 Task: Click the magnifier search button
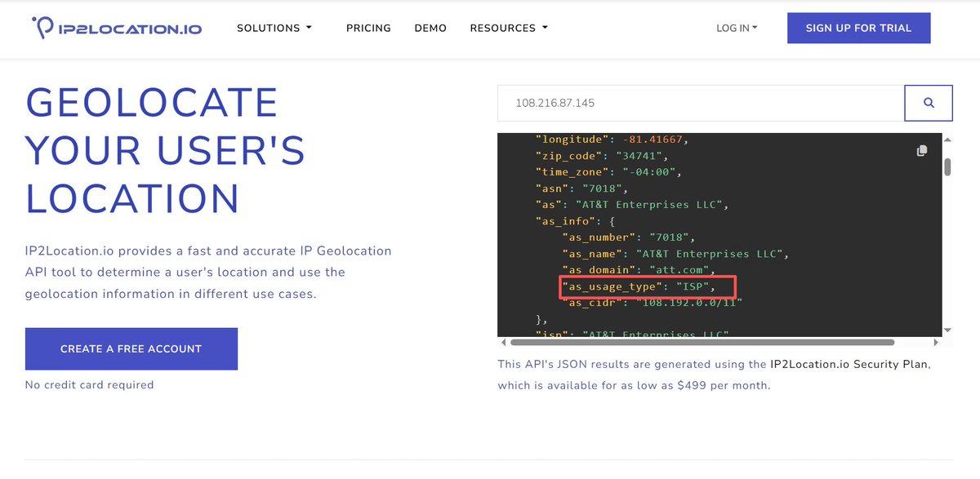[929, 103]
